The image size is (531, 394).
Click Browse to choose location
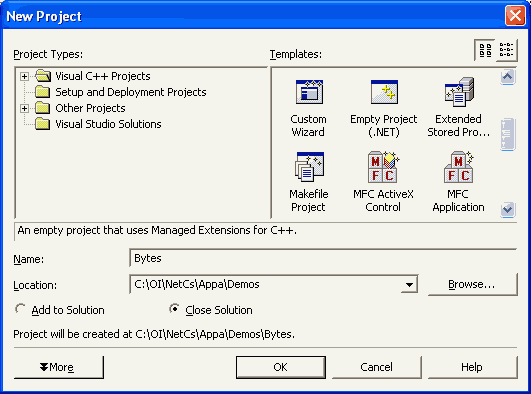(x=472, y=285)
